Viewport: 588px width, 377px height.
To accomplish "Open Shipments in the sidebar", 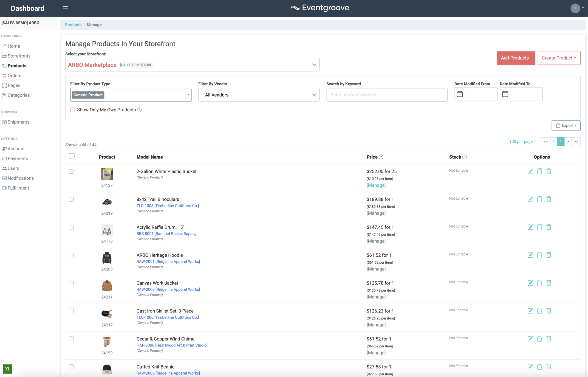I will pyautogui.click(x=16, y=122).
